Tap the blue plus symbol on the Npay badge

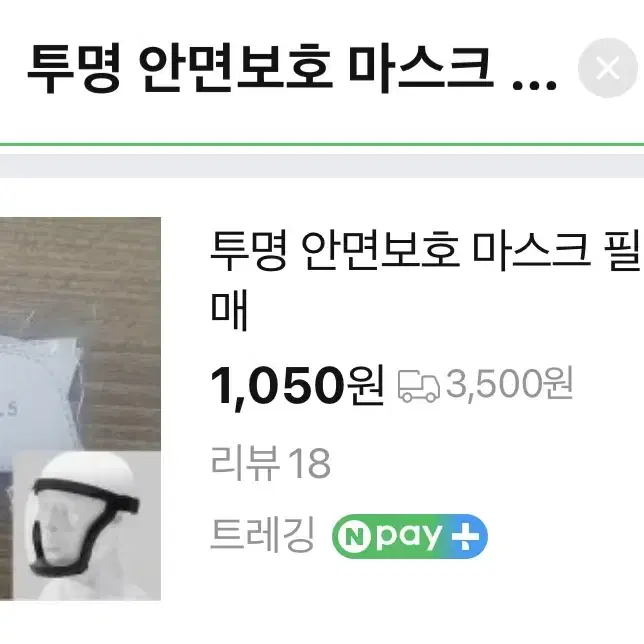coord(465,537)
